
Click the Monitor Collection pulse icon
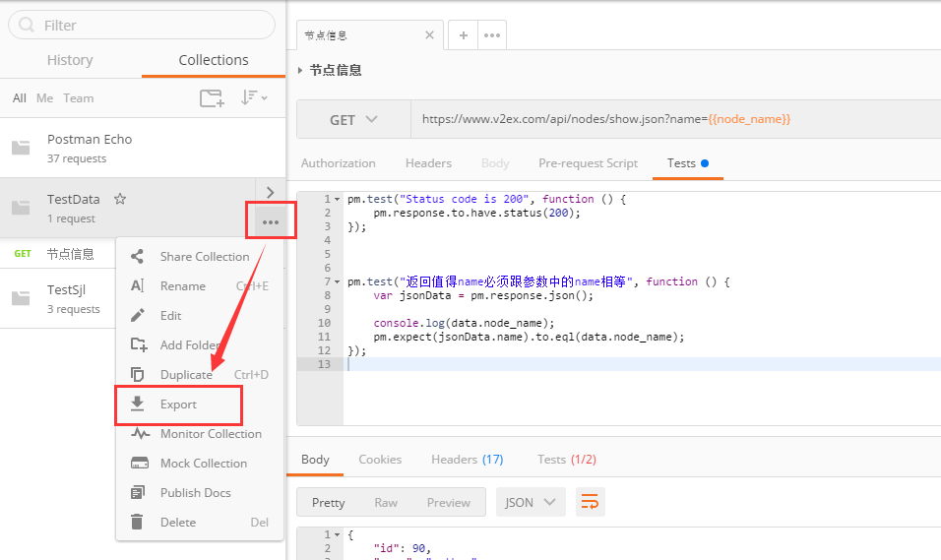pyautogui.click(x=140, y=433)
